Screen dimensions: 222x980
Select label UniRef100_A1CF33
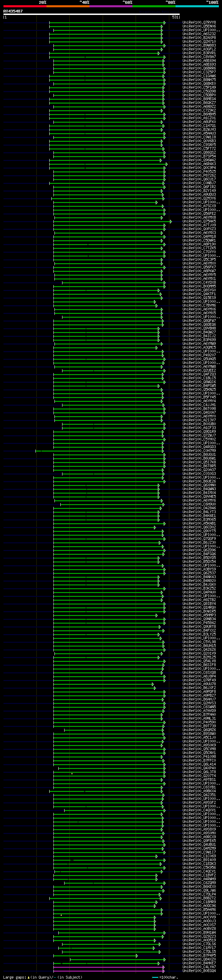[199, 428]
